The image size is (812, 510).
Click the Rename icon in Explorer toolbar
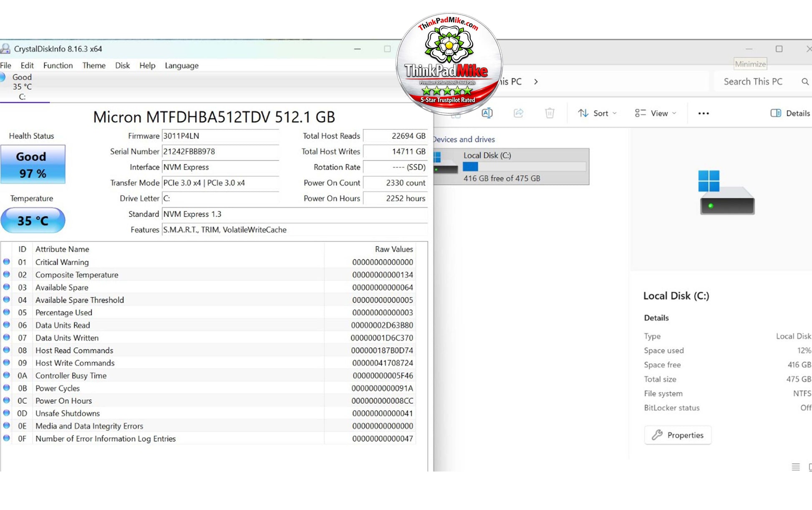pyautogui.click(x=487, y=113)
